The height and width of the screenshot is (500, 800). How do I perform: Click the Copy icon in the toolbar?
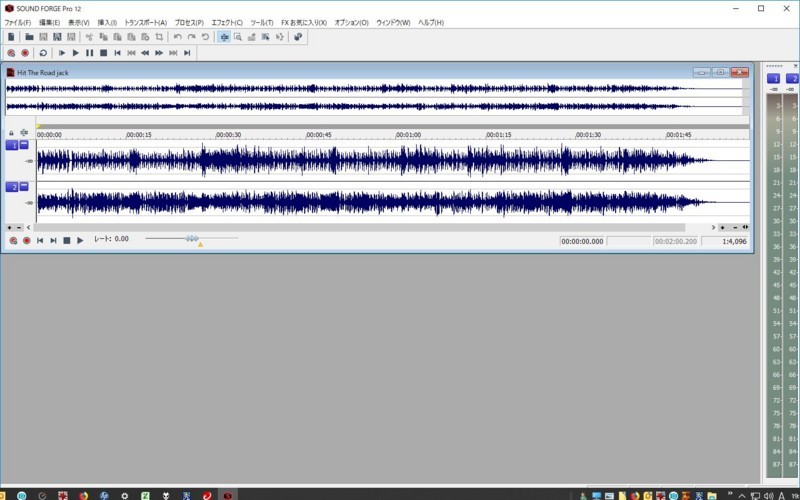(104, 37)
